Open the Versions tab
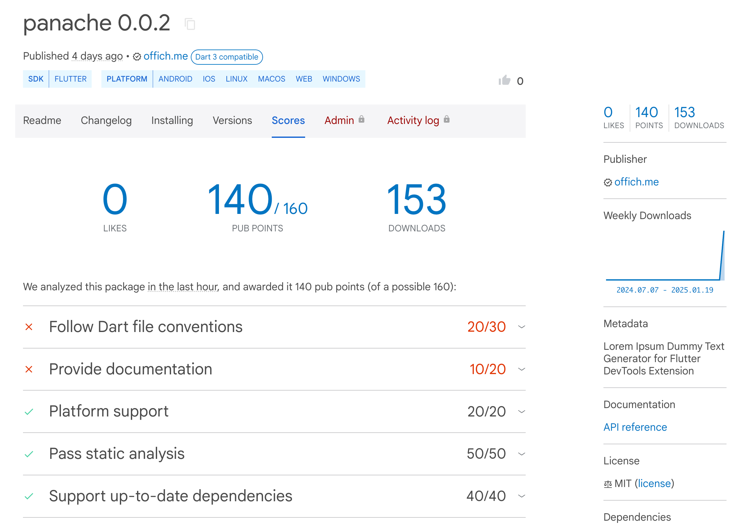 coord(232,120)
